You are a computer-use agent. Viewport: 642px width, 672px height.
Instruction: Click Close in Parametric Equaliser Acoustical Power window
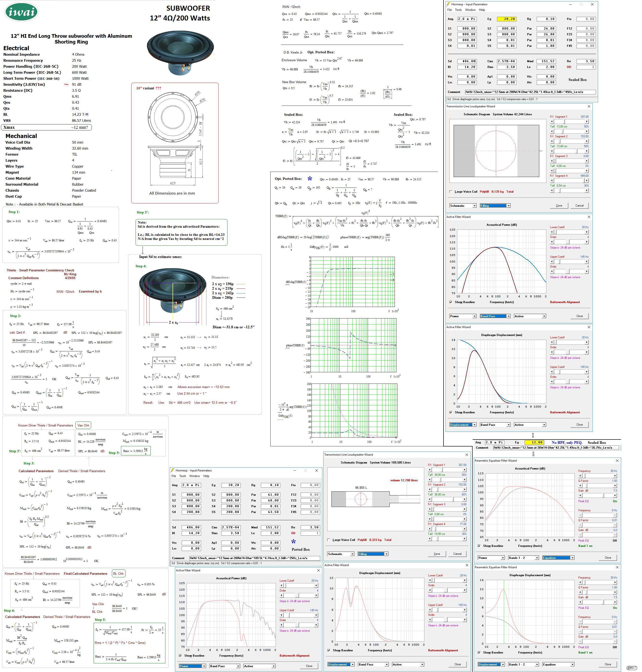(x=608, y=558)
